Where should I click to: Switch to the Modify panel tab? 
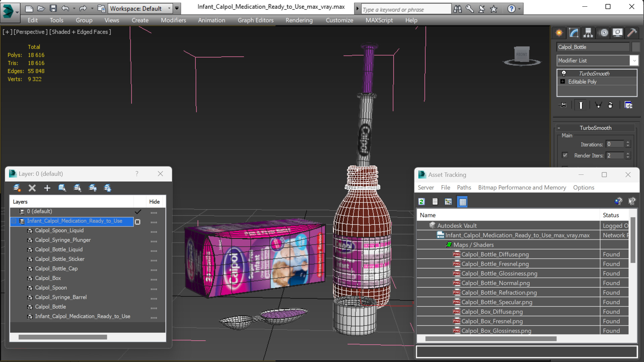tap(574, 33)
